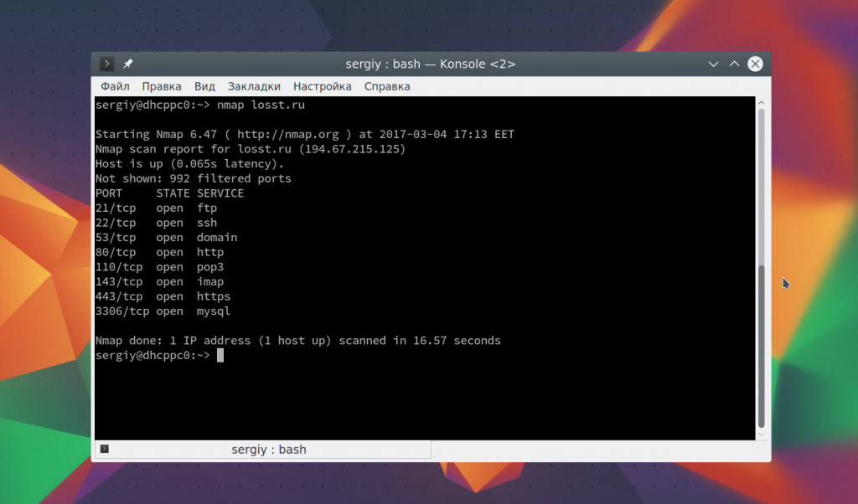This screenshot has width=858, height=504.
Task: Open the Закладки menu
Action: tap(254, 86)
